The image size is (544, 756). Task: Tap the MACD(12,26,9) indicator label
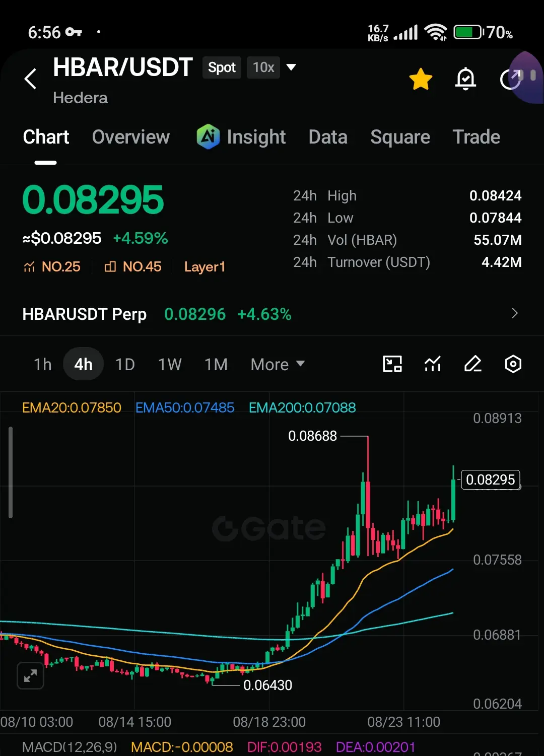click(x=70, y=747)
